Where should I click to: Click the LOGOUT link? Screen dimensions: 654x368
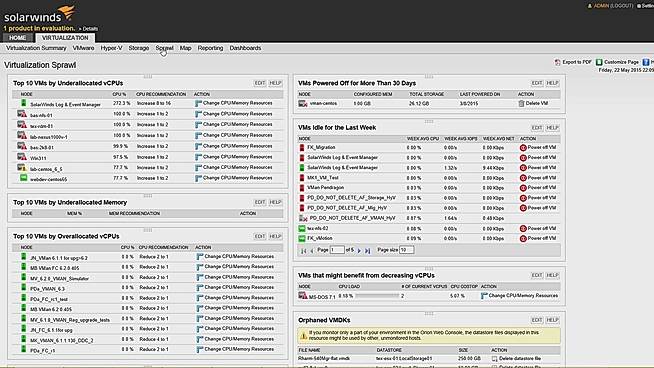[x=622, y=6]
